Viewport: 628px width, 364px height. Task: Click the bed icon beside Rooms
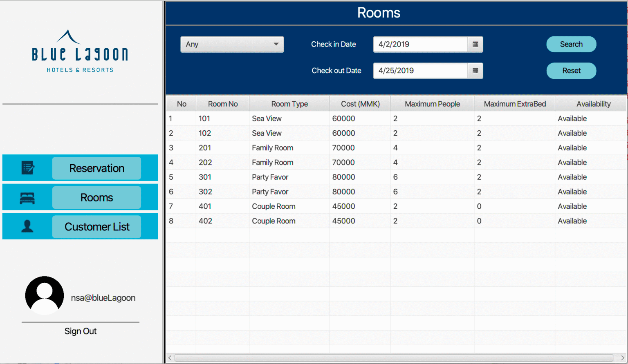(27, 197)
